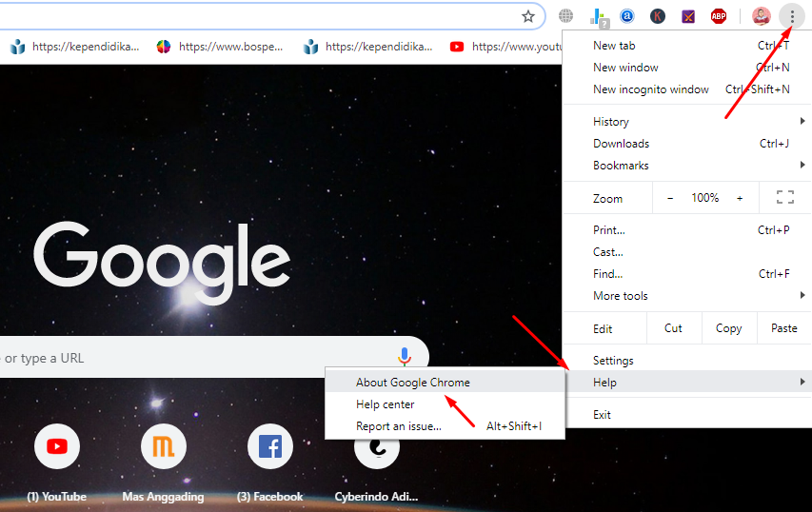Open the user profile avatar
Screen dimensions: 812x512
click(x=762, y=16)
